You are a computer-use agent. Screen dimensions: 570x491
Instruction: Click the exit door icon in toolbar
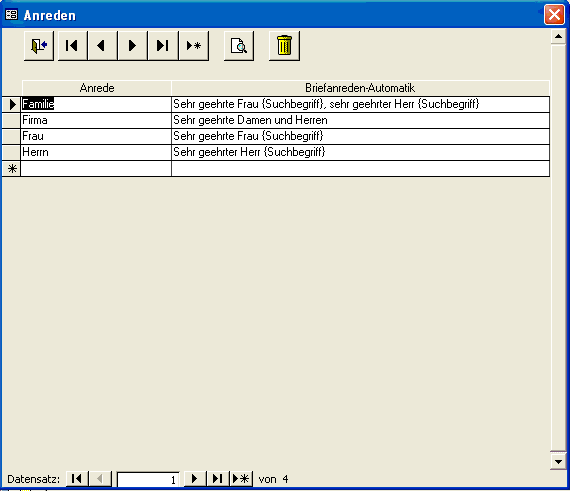click(39, 46)
